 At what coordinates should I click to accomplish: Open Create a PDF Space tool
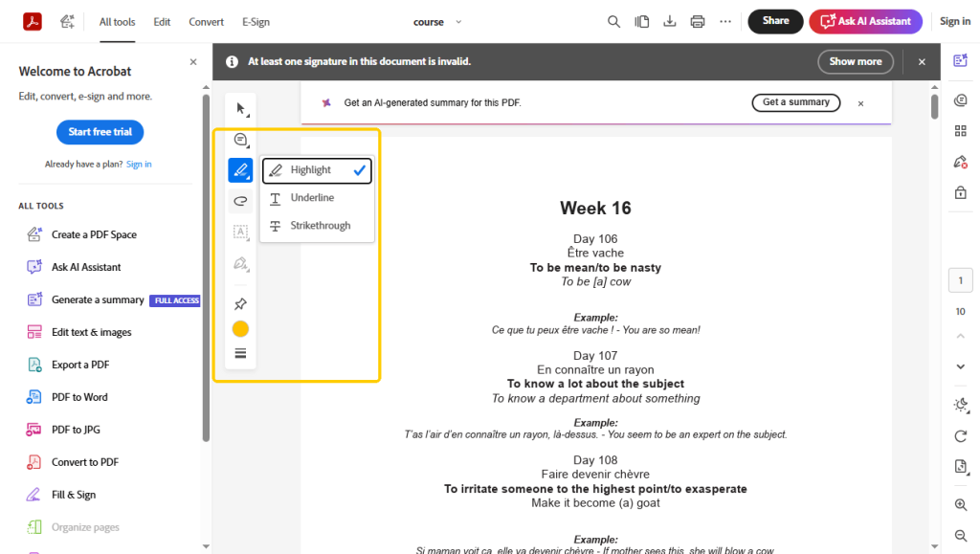pyautogui.click(x=81, y=234)
